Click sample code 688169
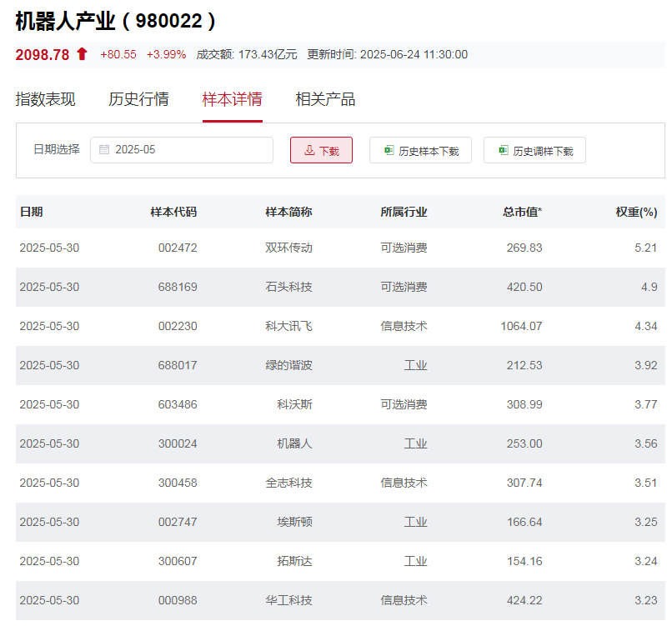The width and height of the screenshot is (672, 626). [x=178, y=287]
